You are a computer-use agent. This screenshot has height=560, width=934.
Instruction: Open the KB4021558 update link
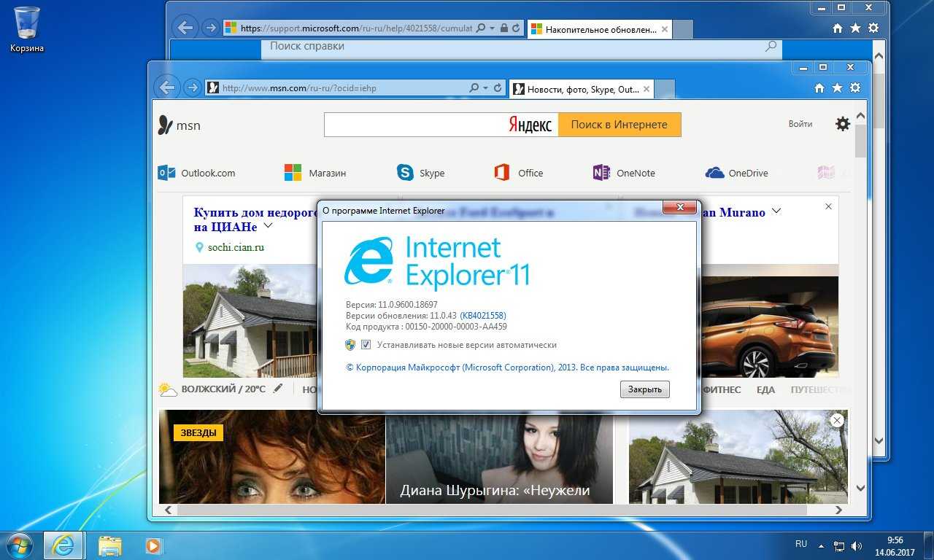pyautogui.click(x=483, y=316)
